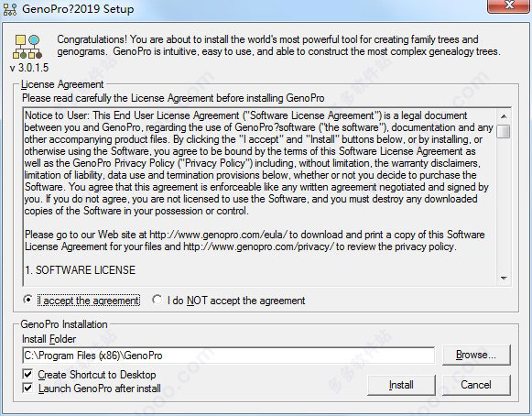This screenshot has height=416, width=532.
Task: Click the license scrollbar up arrow
Action: 504,116
